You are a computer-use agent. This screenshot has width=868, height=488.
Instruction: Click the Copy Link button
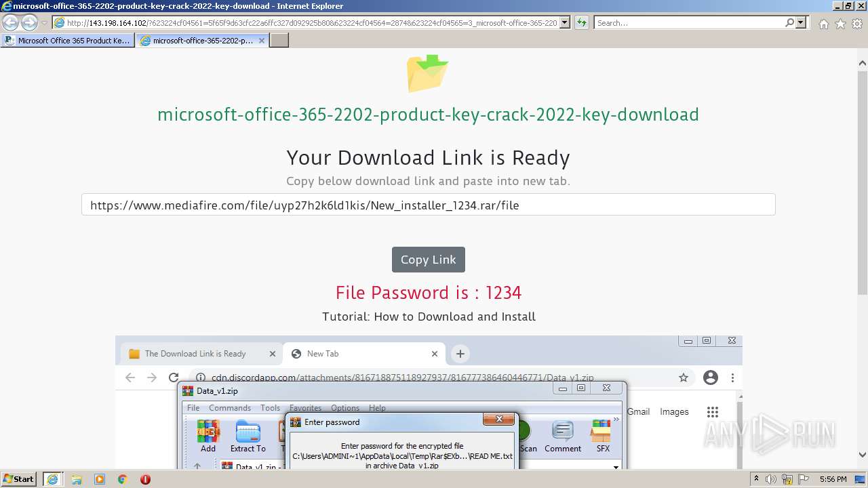tap(428, 260)
